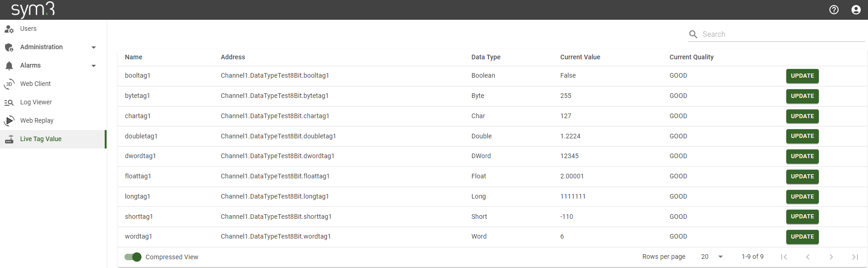Click the Web Replay icon

(9, 121)
